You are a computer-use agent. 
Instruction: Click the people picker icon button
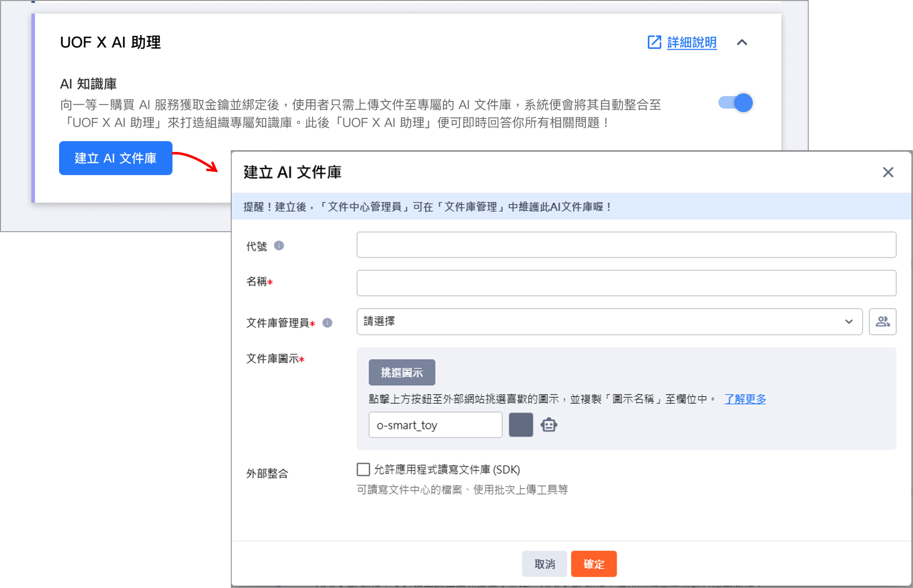tap(883, 321)
